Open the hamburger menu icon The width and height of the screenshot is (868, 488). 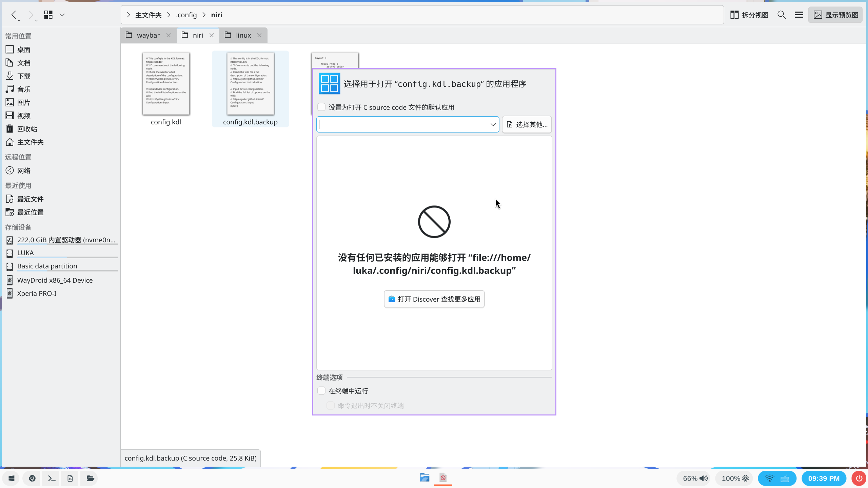click(799, 15)
